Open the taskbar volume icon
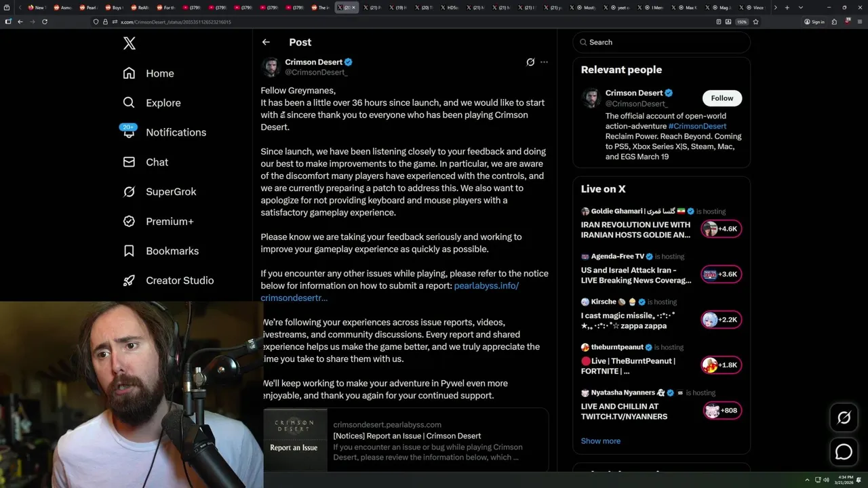Viewport: 868px width, 488px height. (826, 480)
